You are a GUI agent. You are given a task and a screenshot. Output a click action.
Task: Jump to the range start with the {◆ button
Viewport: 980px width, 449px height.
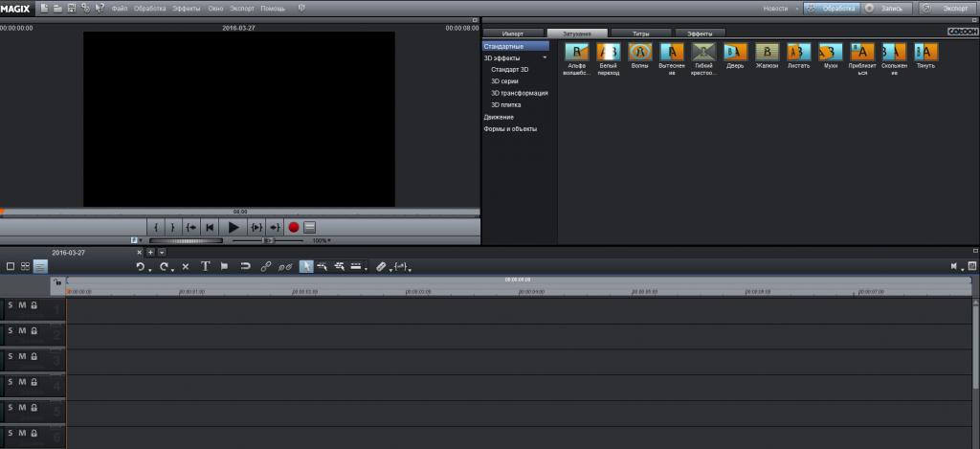pos(191,228)
